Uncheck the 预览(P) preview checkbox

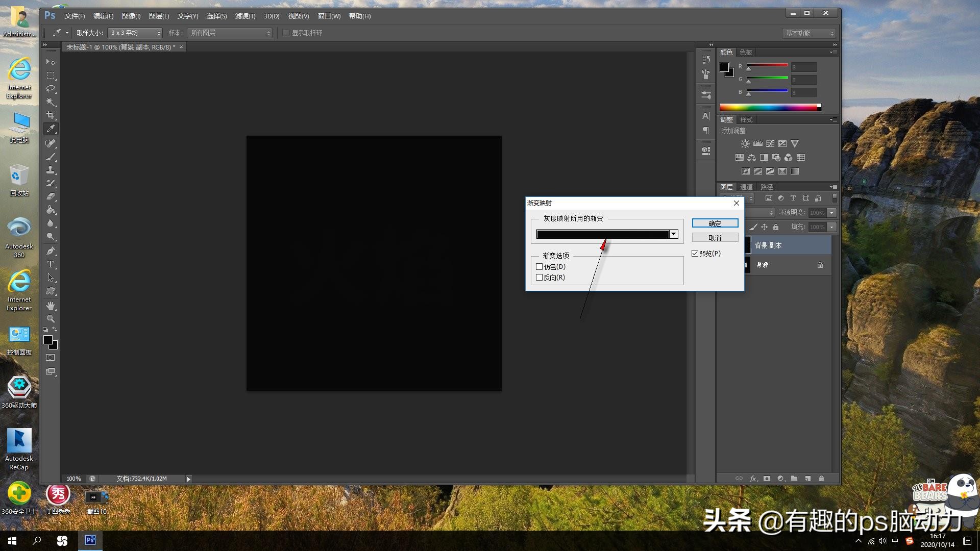[x=695, y=254]
